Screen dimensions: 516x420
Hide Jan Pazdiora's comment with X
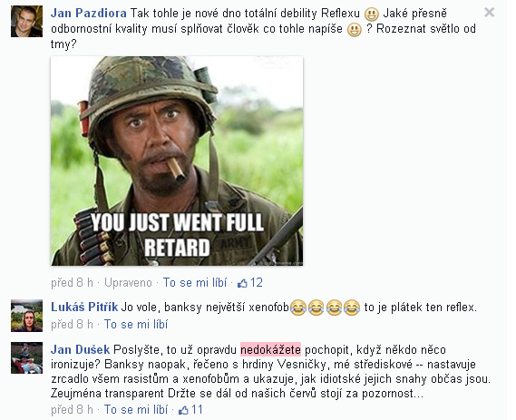[x=490, y=13]
